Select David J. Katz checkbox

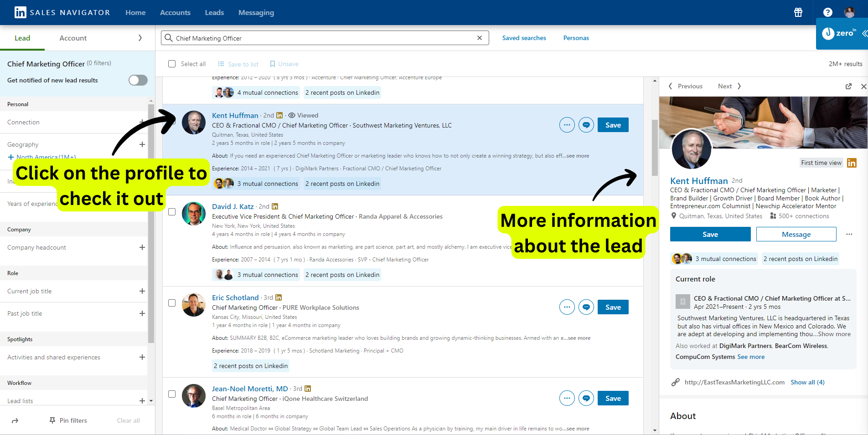point(172,212)
